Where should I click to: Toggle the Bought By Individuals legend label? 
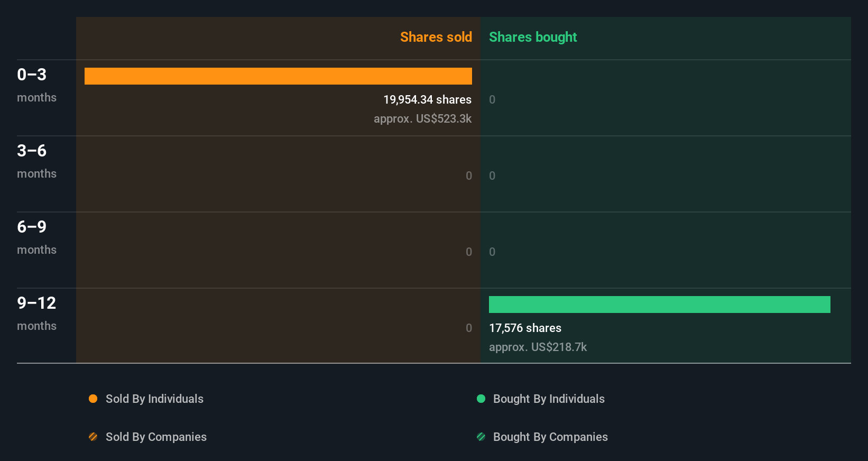(x=549, y=399)
